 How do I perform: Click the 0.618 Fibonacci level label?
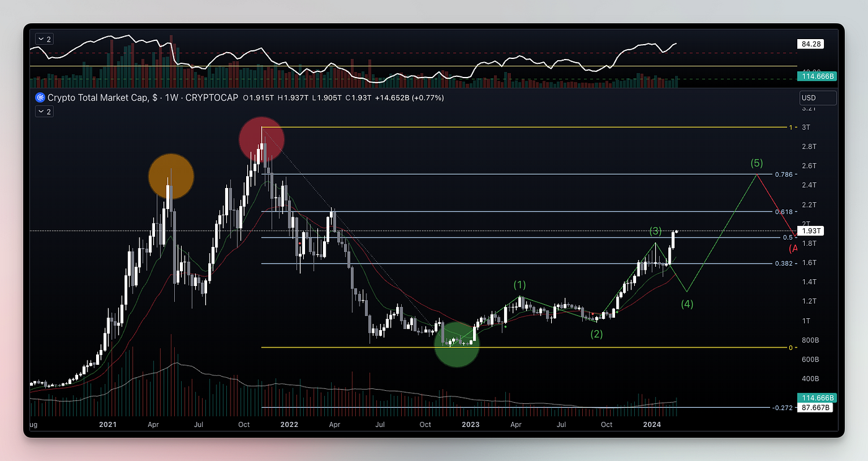click(x=785, y=212)
